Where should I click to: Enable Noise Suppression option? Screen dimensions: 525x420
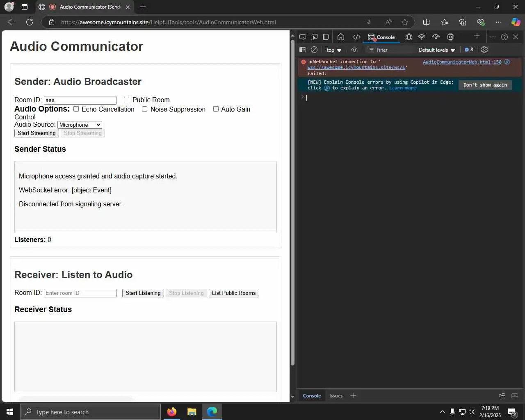pyautogui.click(x=144, y=109)
